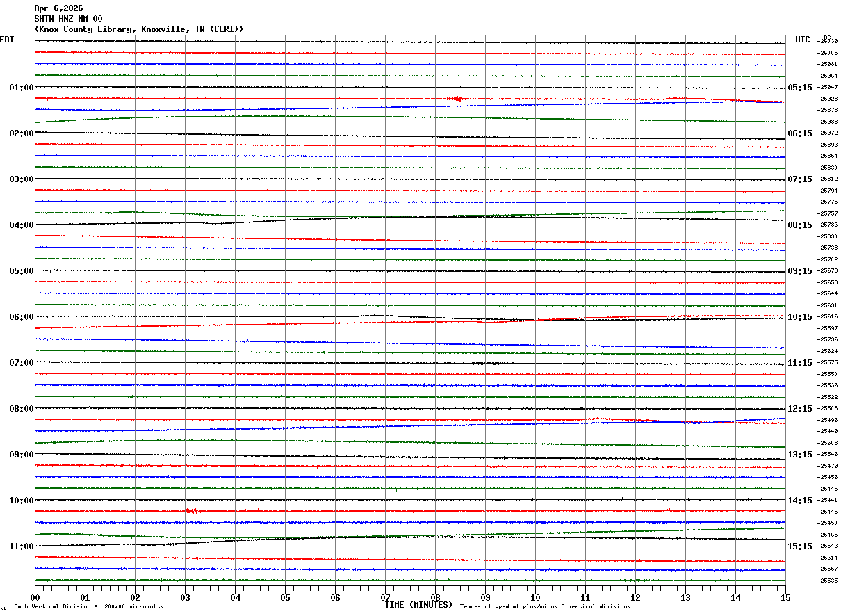
Task: Click the "TIME (MINUTES)" axis title
Action: 418,605
